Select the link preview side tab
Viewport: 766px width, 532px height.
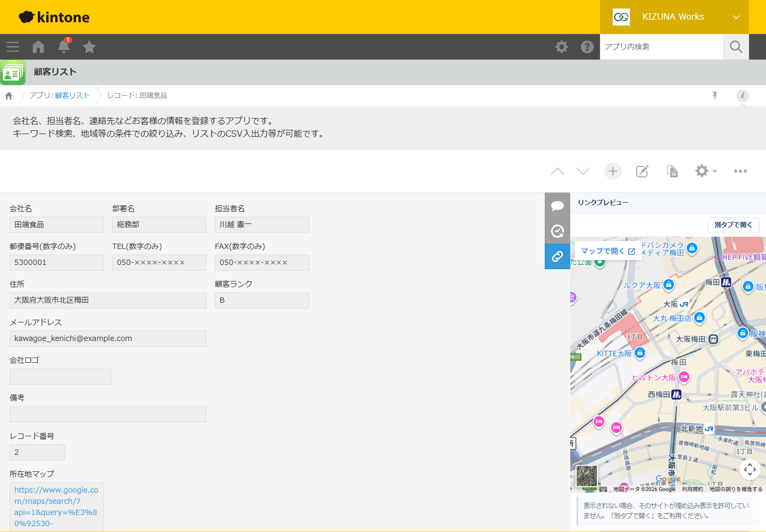click(x=557, y=256)
